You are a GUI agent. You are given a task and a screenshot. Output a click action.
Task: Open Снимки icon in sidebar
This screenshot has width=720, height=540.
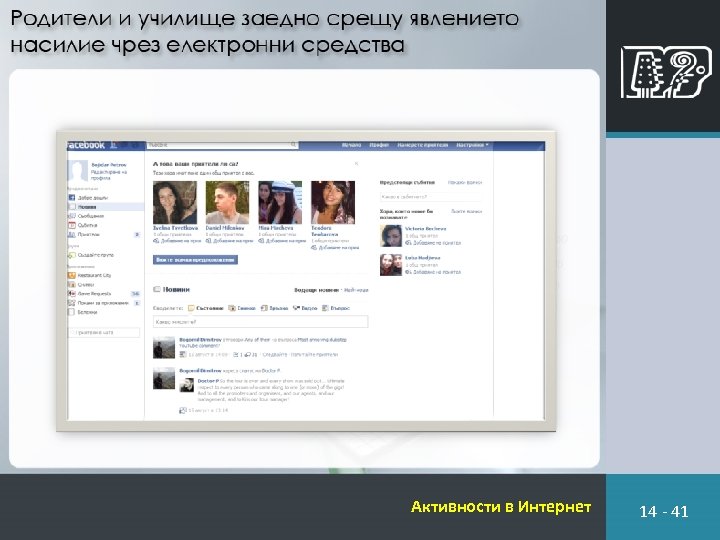72,284
